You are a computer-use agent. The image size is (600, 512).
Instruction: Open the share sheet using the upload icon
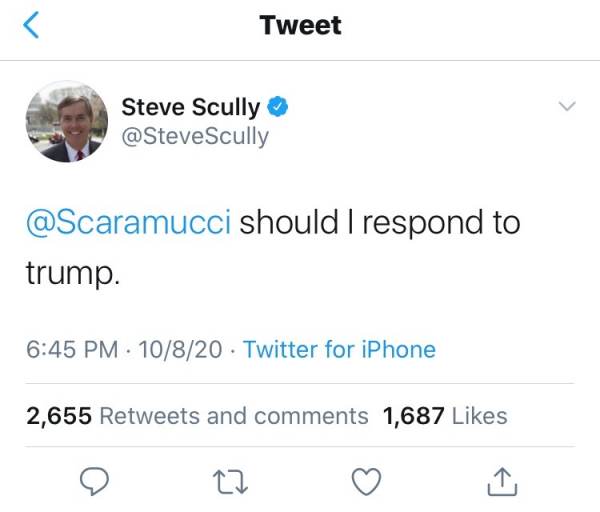coord(502,482)
